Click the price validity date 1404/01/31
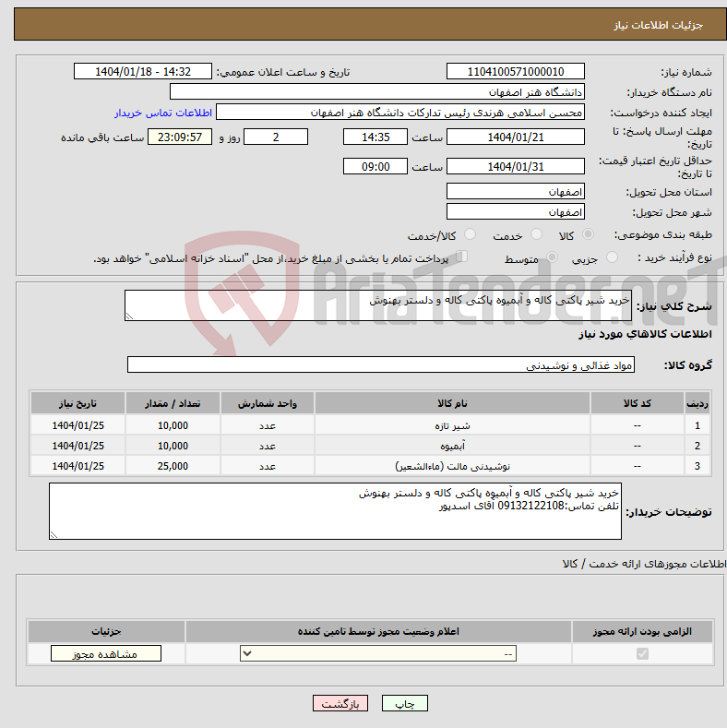Screen dimensions: 727x728 [x=516, y=166]
